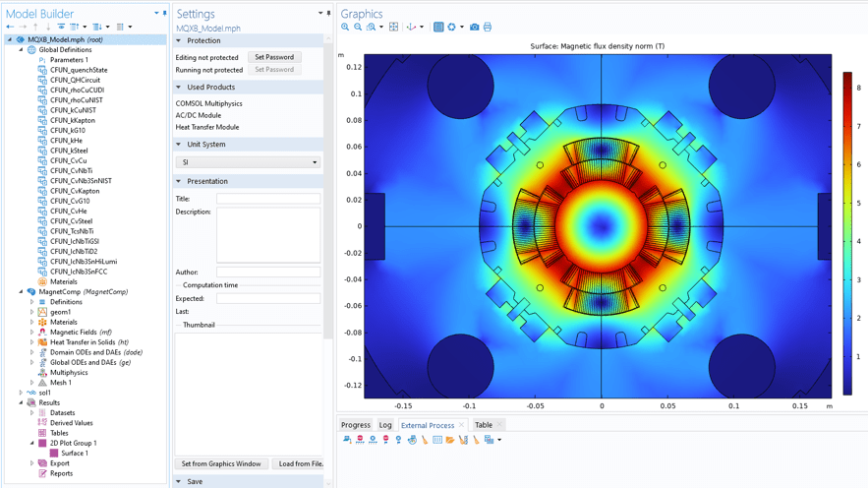
Task: Click Set from Graphics Window button
Action: [x=221, y=464]
